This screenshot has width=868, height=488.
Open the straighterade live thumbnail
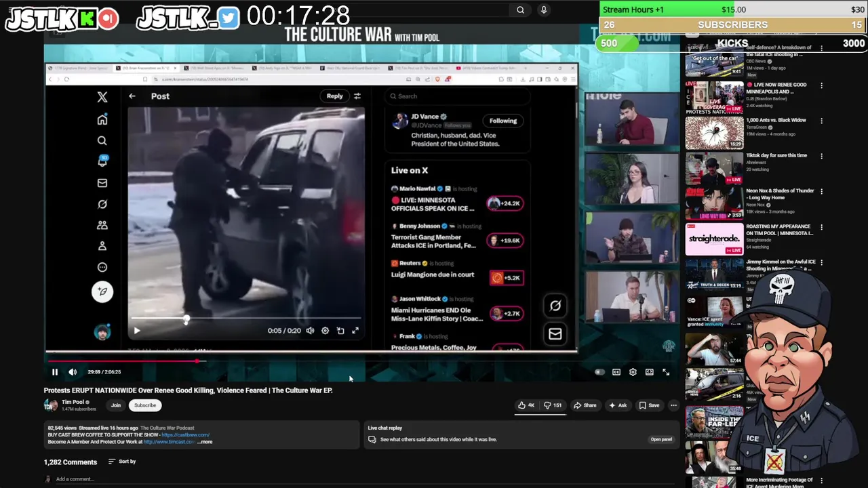714,239
